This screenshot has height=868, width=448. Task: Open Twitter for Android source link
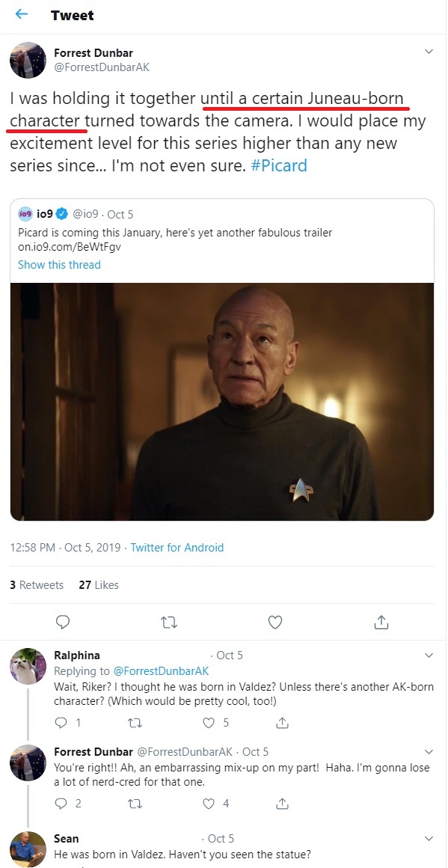[x=177, y=548]
